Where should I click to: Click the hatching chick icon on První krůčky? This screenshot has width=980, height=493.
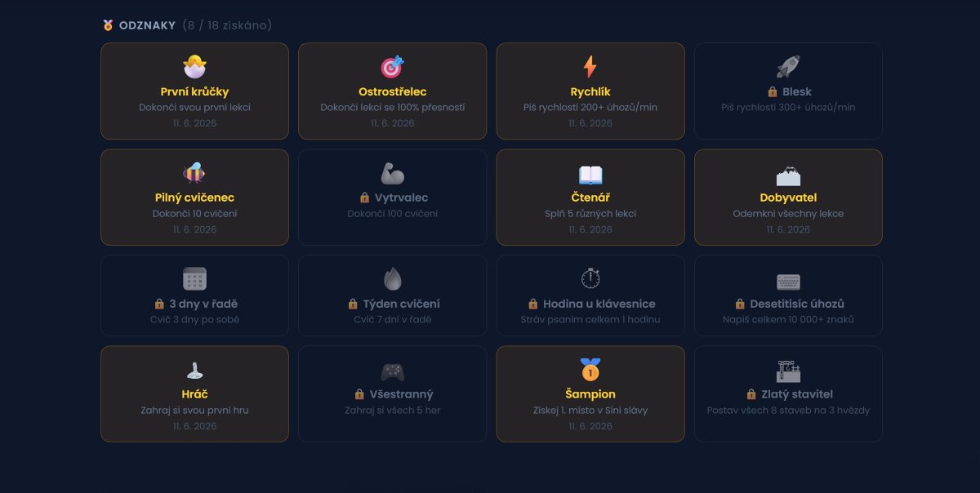click(x=194, y=67)
